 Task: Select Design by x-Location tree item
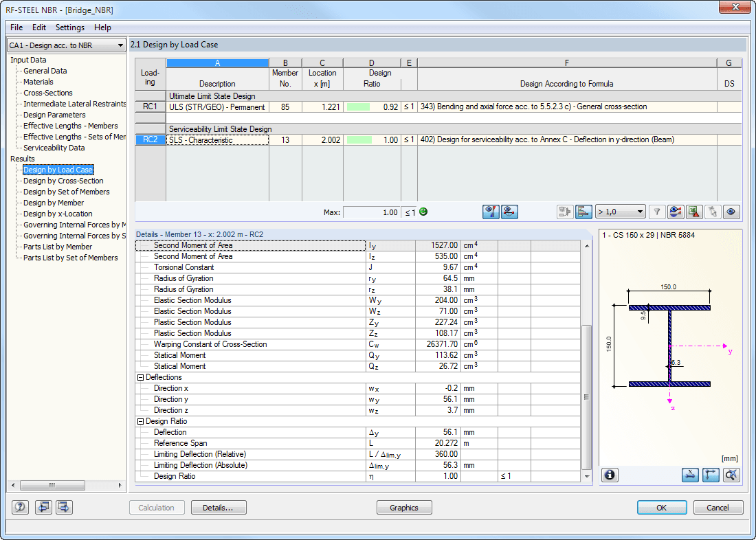pyautogui.click(x=58, y=214)
